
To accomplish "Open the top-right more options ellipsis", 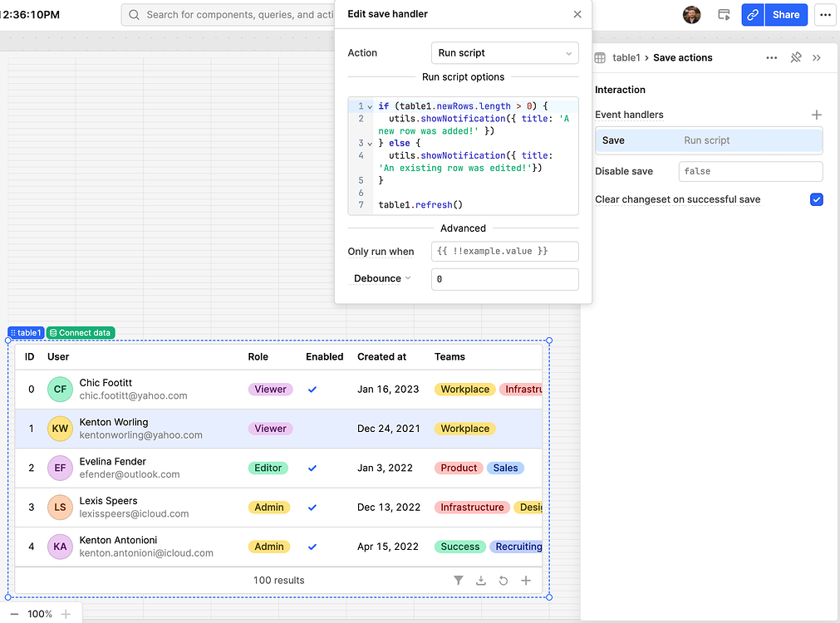I will (x=825, y=15).
